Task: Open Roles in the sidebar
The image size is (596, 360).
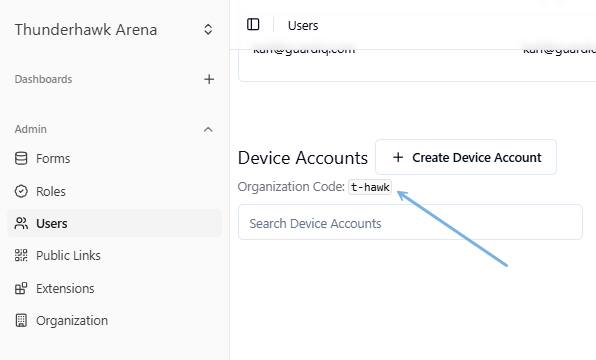Action: coord(114,191)
